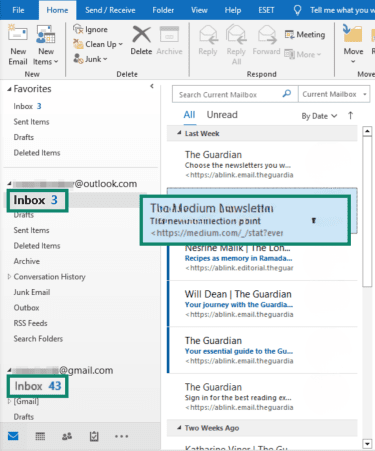Open Sent Items in outlook.com account
375x451 pixels.
31,230
